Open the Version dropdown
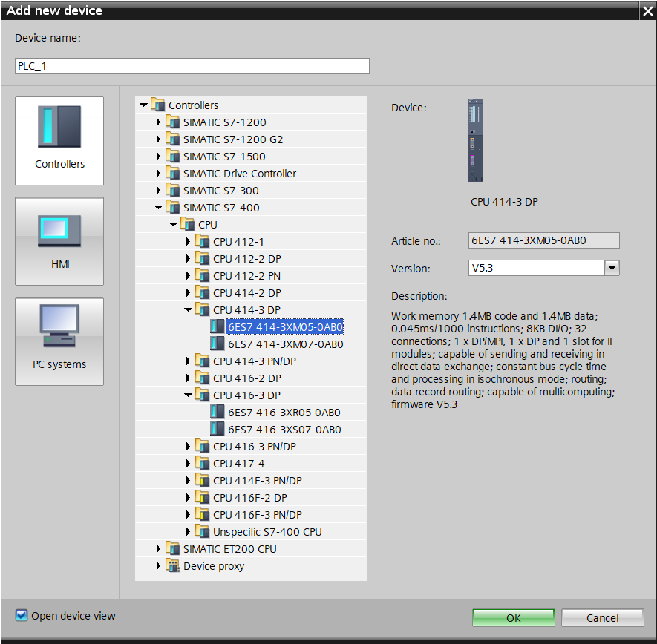Screen dimensions: 657x644 612,268
